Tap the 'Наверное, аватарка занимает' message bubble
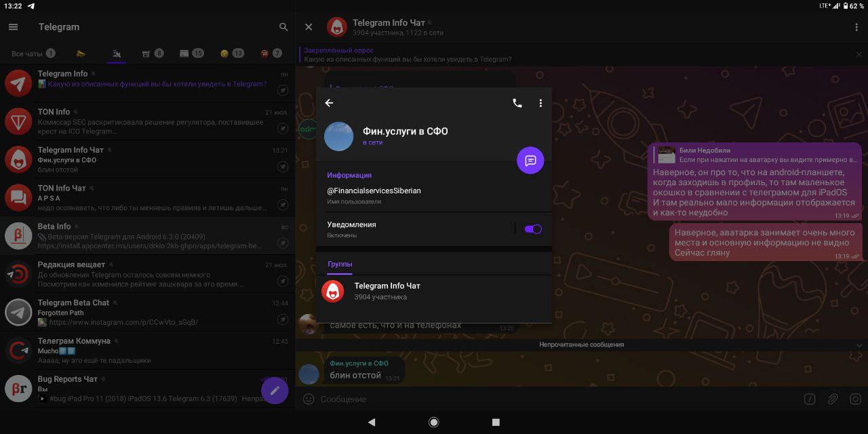 click(766, 242)
